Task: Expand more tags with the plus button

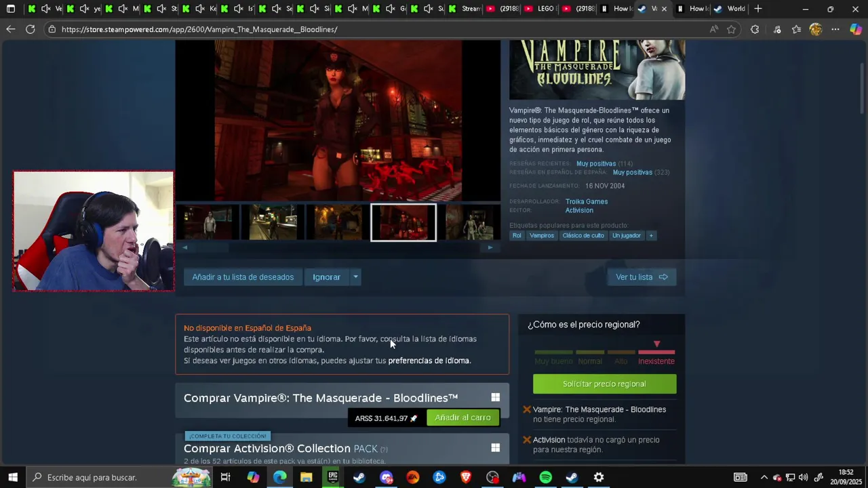Action: pyautogui.click(x=651, y=235)
